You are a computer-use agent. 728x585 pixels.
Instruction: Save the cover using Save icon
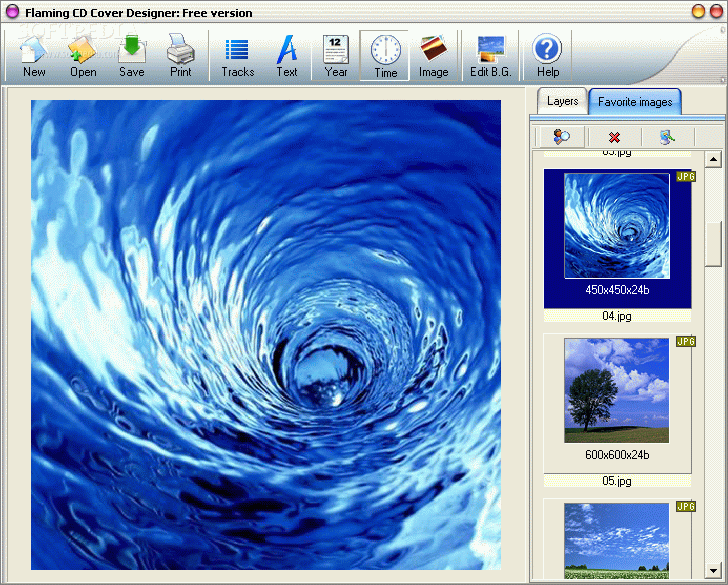(132, 56)
